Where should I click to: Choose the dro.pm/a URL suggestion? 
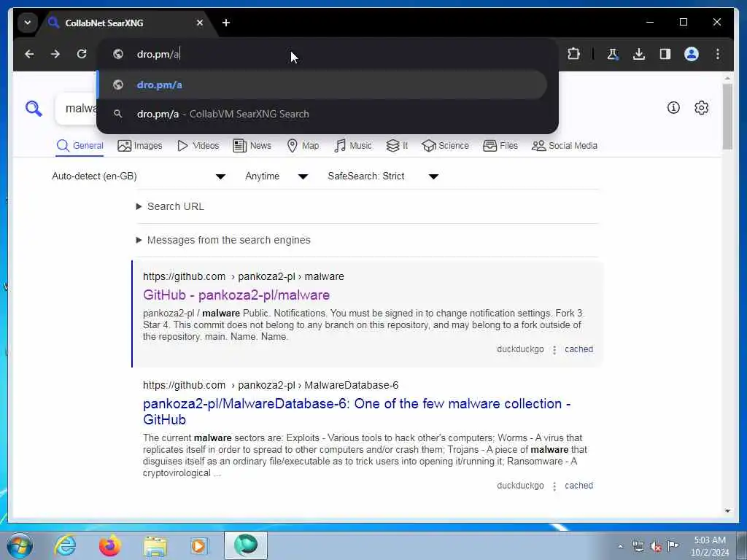tap(322, 85)
